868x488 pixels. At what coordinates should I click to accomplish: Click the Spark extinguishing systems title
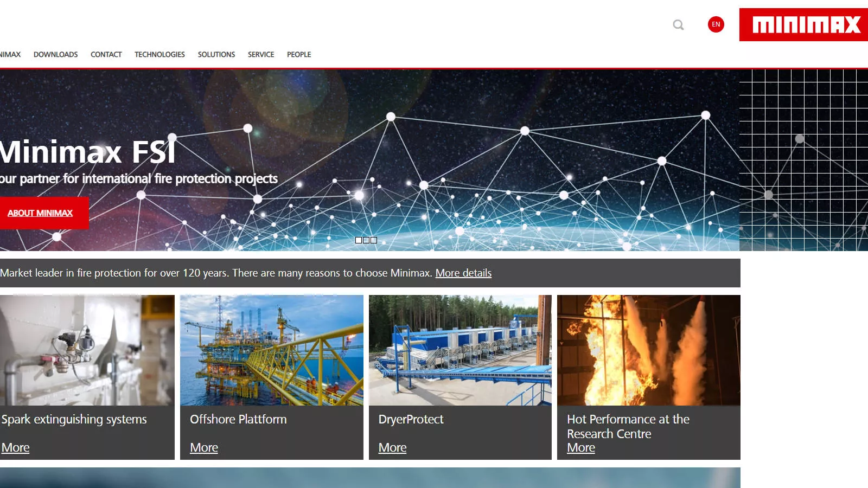click(x=74, y=419)
